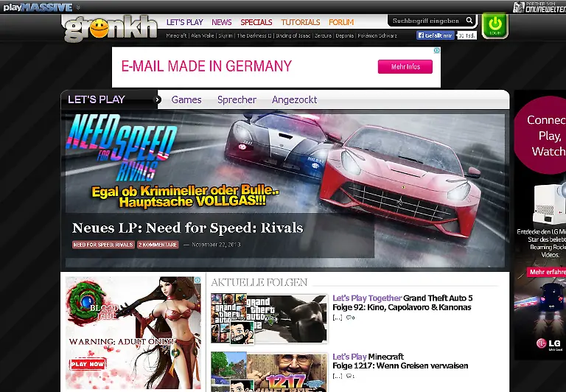This screenshot has height=392, width=566.
Task: Open the Onlinewelten partner logo
Action: point(539,7)
